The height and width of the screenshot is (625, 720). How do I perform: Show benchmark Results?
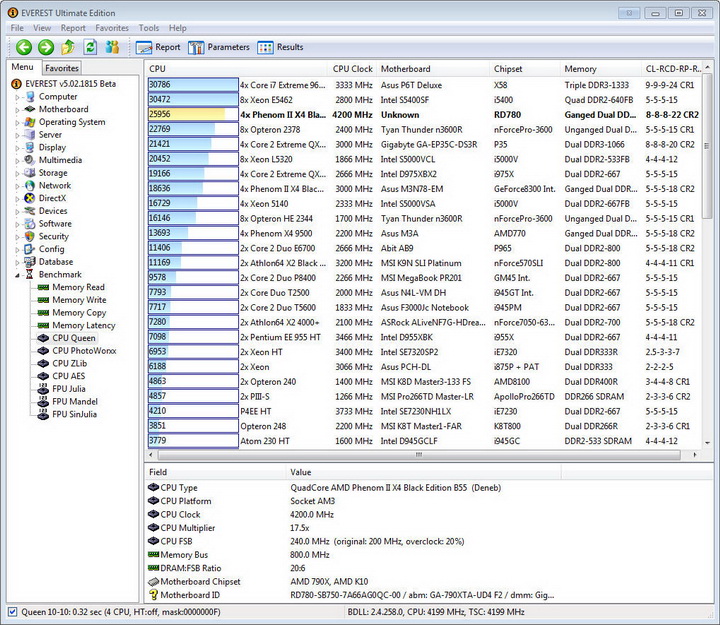tap(280, 47)
